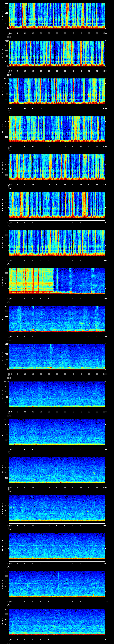Select the spectrogram panel starting at 10:51:00
The height and width of the screenshot is (644, 114).
click(57, 281)
